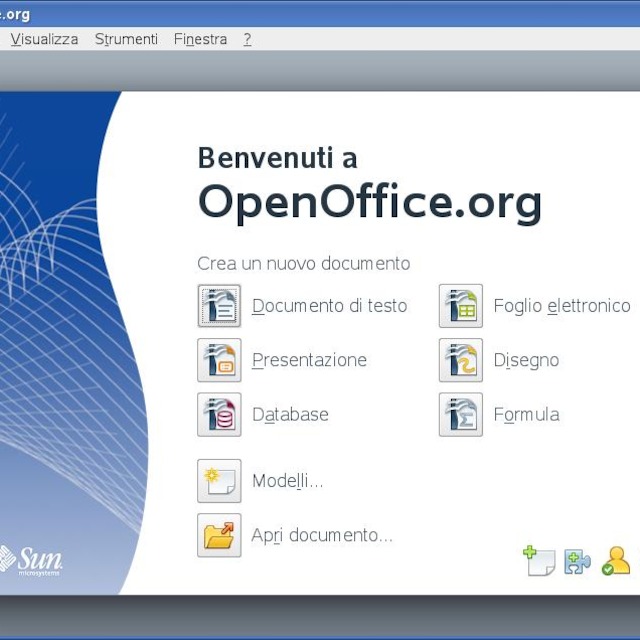640x640 pixels.
Task: Click the Disegno Draw icon
Action: (461, 360)
